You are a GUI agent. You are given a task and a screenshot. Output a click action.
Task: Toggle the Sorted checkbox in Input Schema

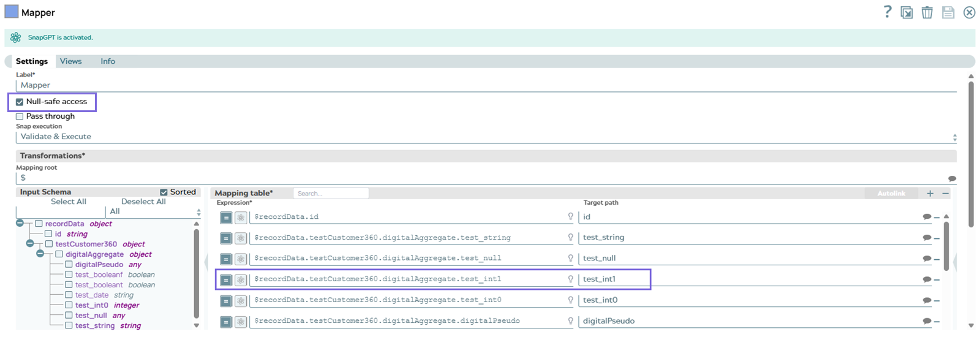point(164,192)
